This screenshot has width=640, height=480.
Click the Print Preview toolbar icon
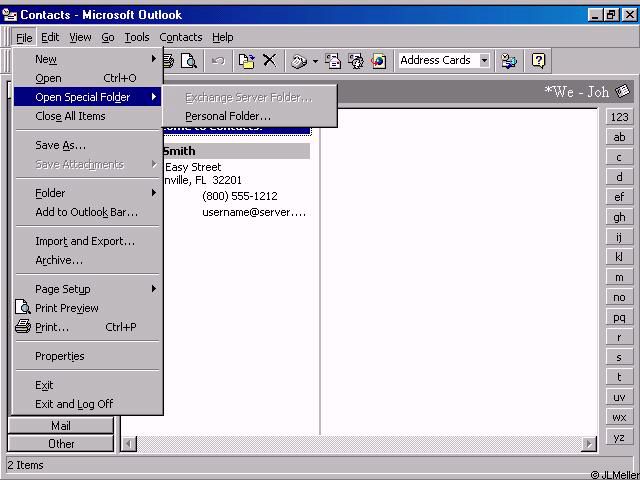(189, 61)
